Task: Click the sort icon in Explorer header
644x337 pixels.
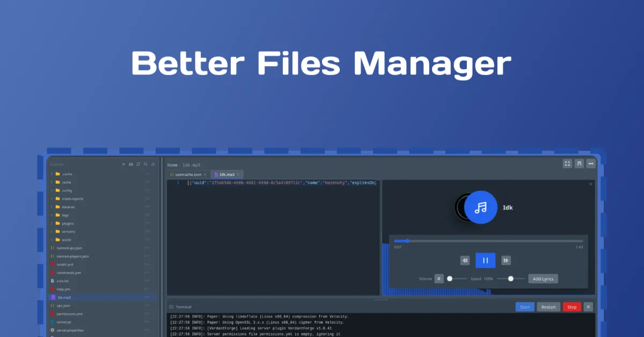Action: coord(153,164)
